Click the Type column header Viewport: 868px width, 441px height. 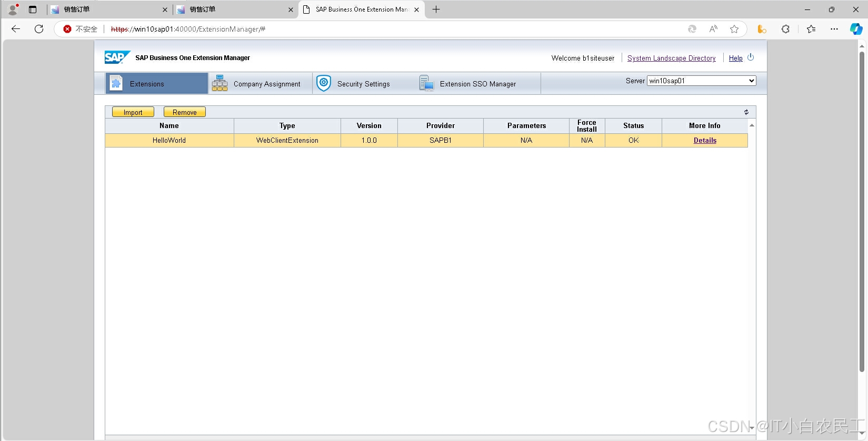(x=287, y=125)
